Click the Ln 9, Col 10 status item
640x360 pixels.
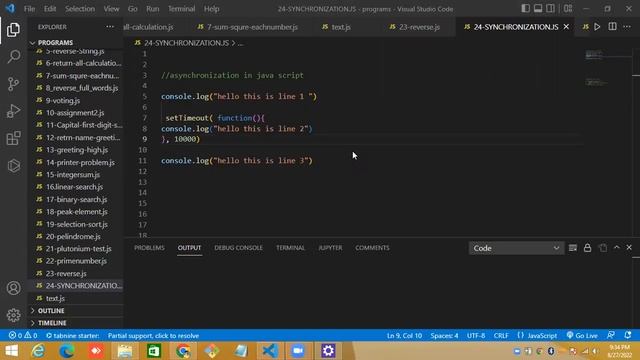[x=404, y=336]
